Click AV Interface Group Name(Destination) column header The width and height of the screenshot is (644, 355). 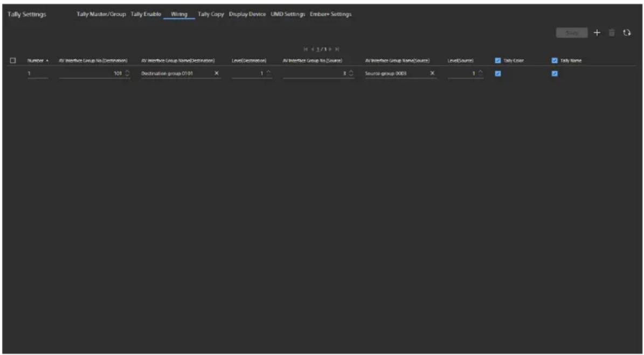pyautogui.click(x=178, y=61)
